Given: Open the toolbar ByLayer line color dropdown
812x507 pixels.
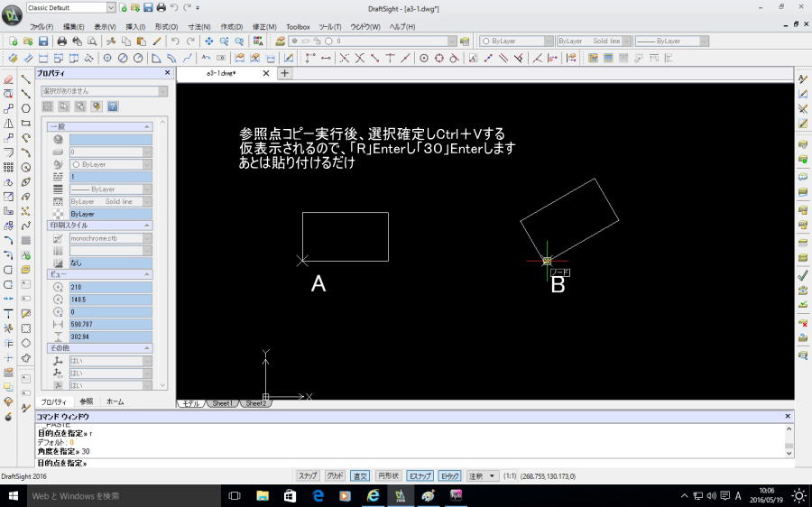Looking at the screenshot, I should 549,41.
